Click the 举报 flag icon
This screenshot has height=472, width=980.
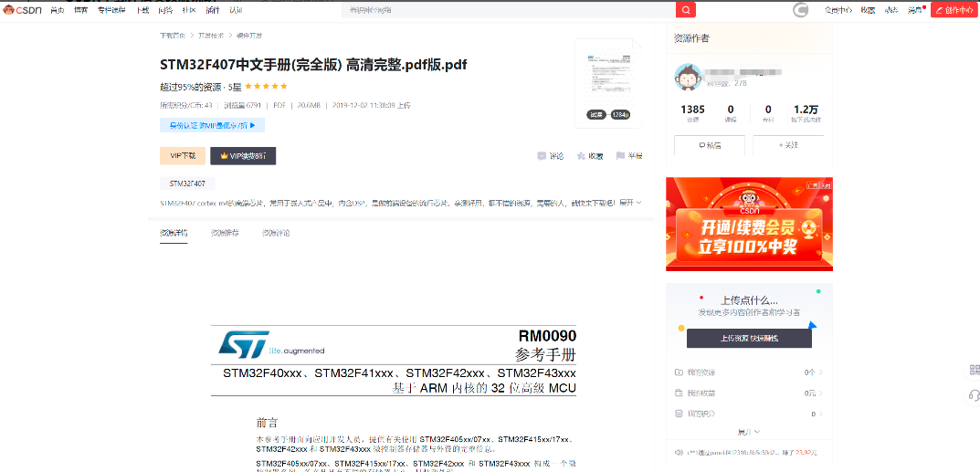click(620, 156)
